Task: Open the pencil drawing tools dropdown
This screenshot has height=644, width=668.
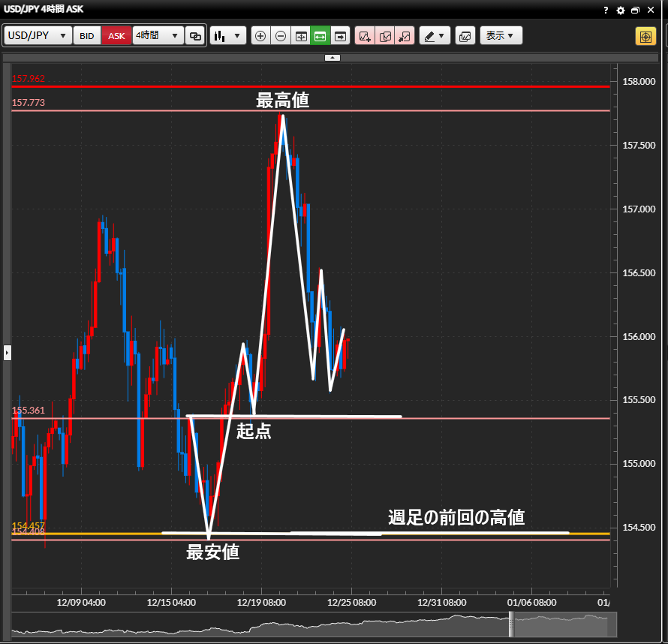Action: click(434, 36)
